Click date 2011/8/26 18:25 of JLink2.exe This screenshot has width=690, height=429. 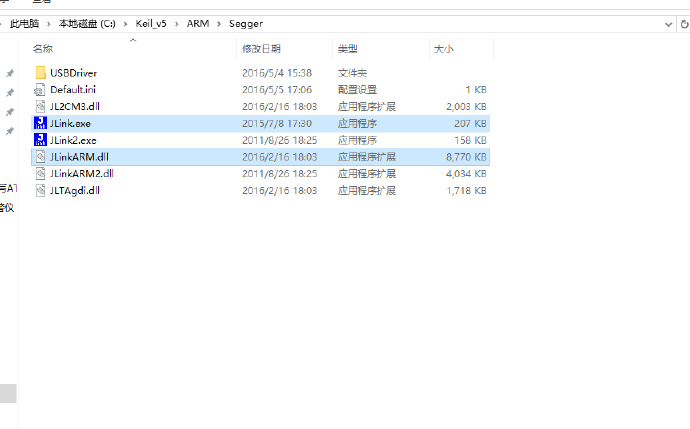pos(279,140)
